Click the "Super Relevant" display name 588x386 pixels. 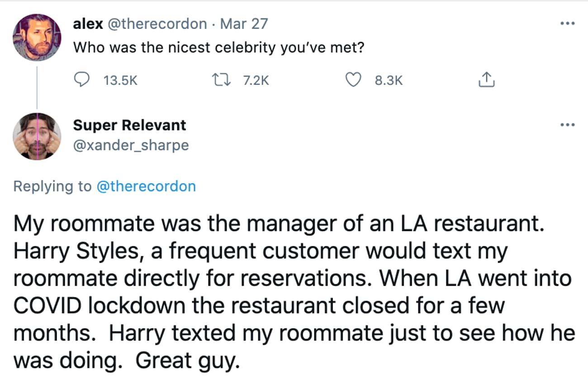click(x=129, y=125)
